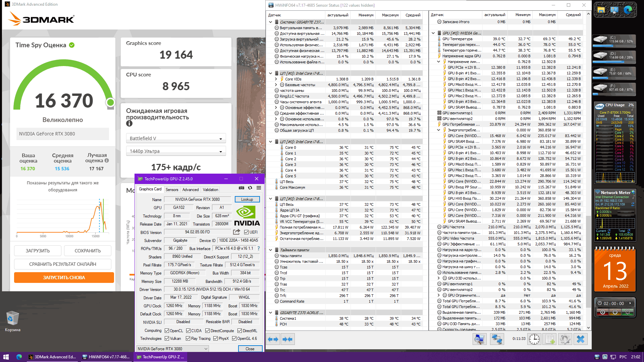Click HWiNFO logging file icon

pos(550,339)
